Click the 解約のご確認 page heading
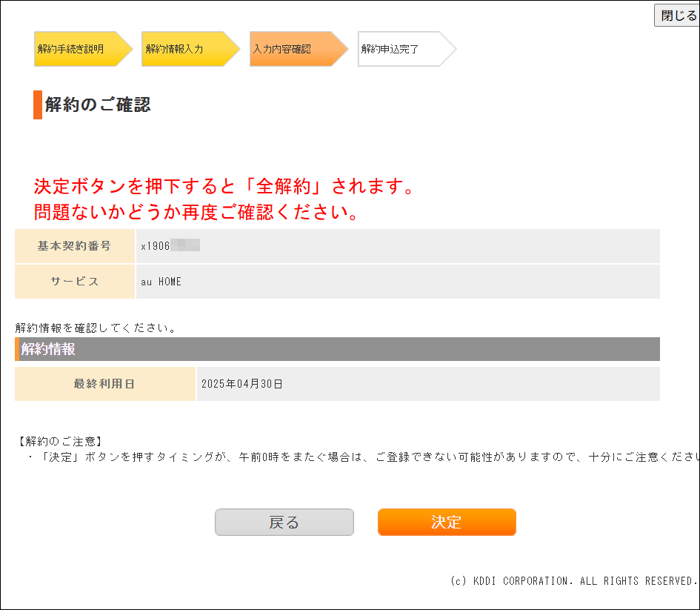Viewport: 700px width, 610px height. [x=98, y=105]
